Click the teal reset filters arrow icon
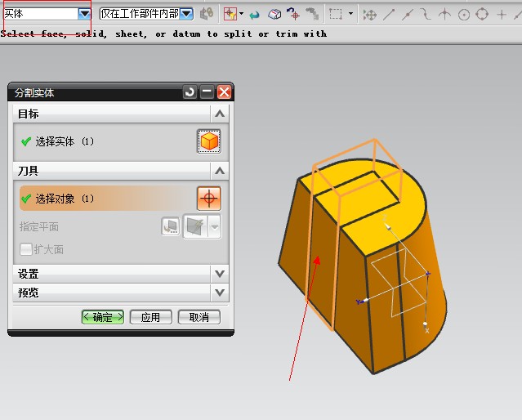Image resolution: width=522 pixels, height=420 pixels. click(x=255, y=15)
